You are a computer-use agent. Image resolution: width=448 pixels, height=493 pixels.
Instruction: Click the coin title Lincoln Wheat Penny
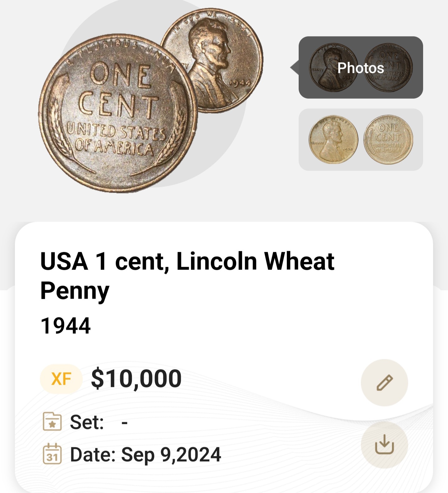click(x=187, y=276)
